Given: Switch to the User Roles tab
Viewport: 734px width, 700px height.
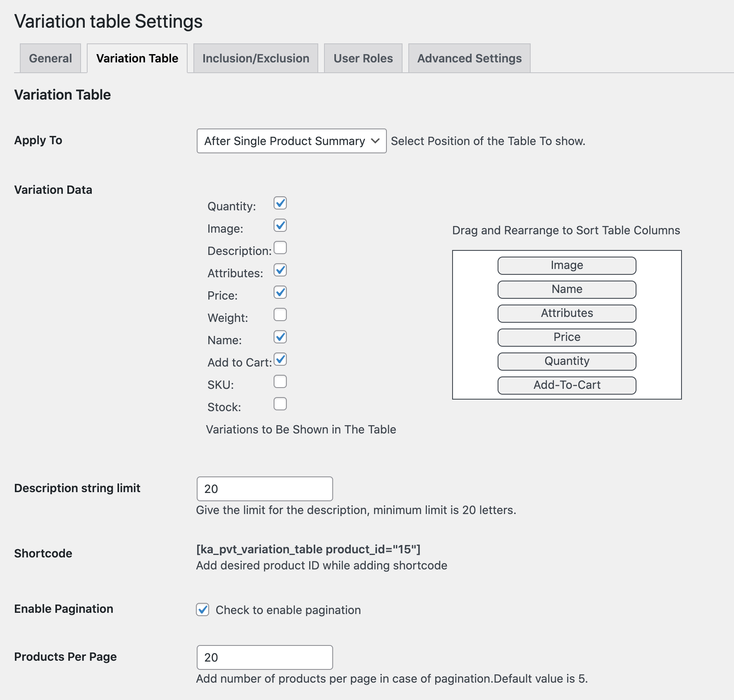Looking at the screenshot, I should click(x=363, y=58).
